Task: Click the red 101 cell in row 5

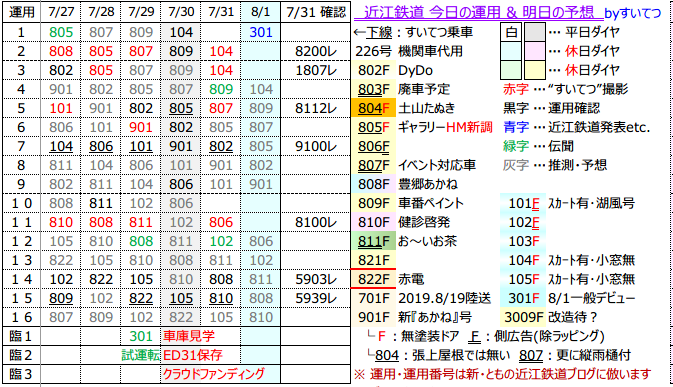Action: point(61,108)
